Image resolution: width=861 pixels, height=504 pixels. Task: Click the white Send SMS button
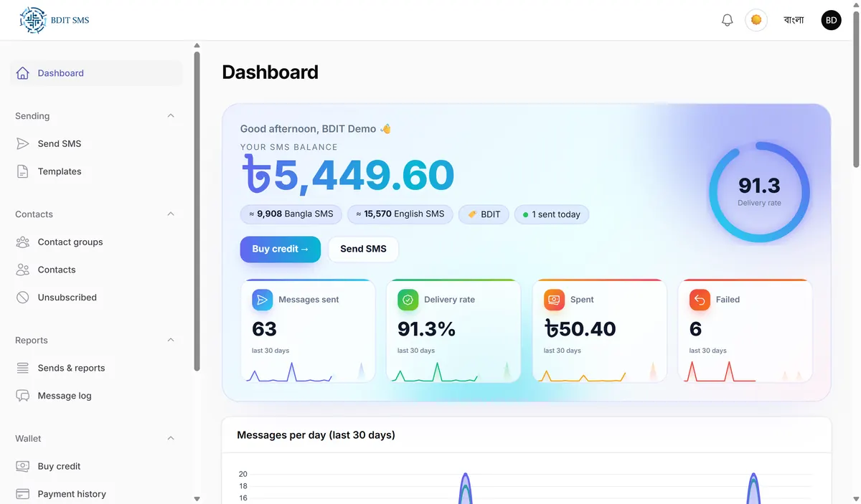(x=363, y=249)
